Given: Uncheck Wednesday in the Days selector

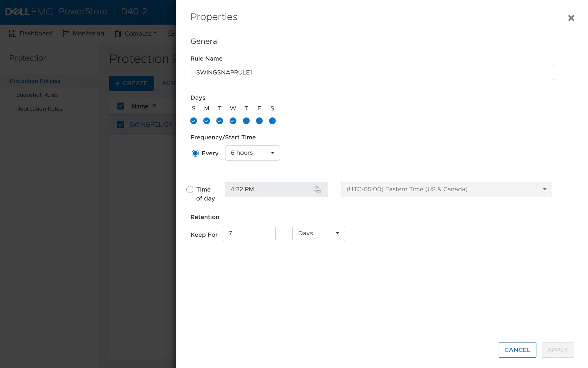Looking at the screenshot, I should pos(233,121).
